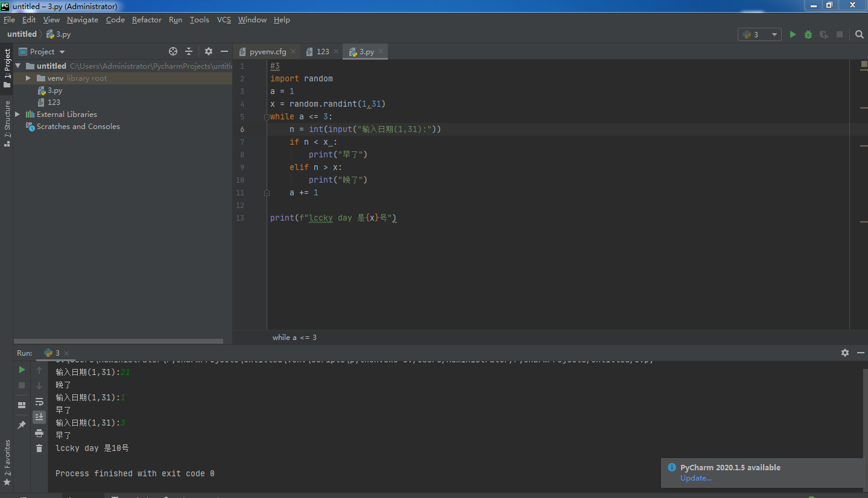The image size is (868, 498).
Task: Run the current configuration with green play icon
Action: pos(793,34)
